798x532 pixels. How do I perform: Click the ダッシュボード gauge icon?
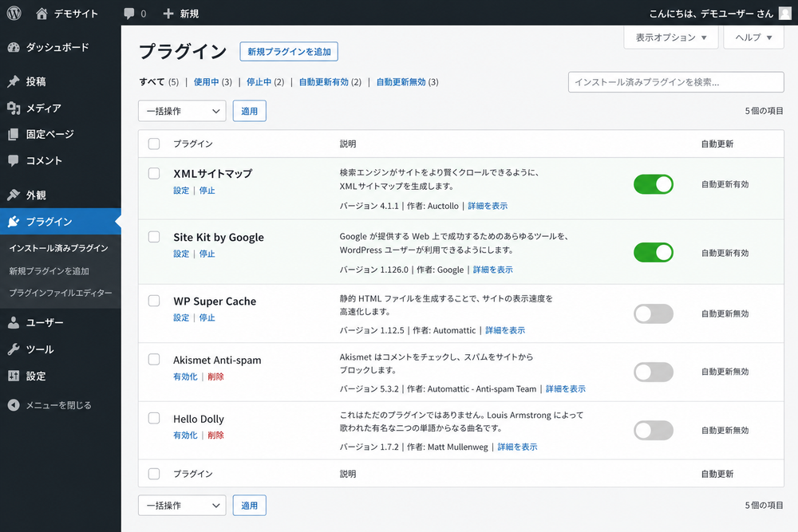(14, 47)
